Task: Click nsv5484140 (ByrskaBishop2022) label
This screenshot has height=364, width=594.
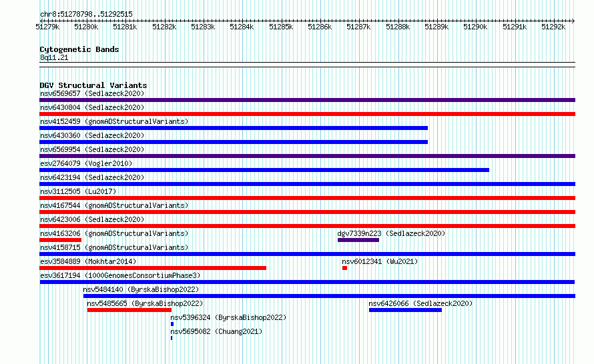Action: [141, 289]
